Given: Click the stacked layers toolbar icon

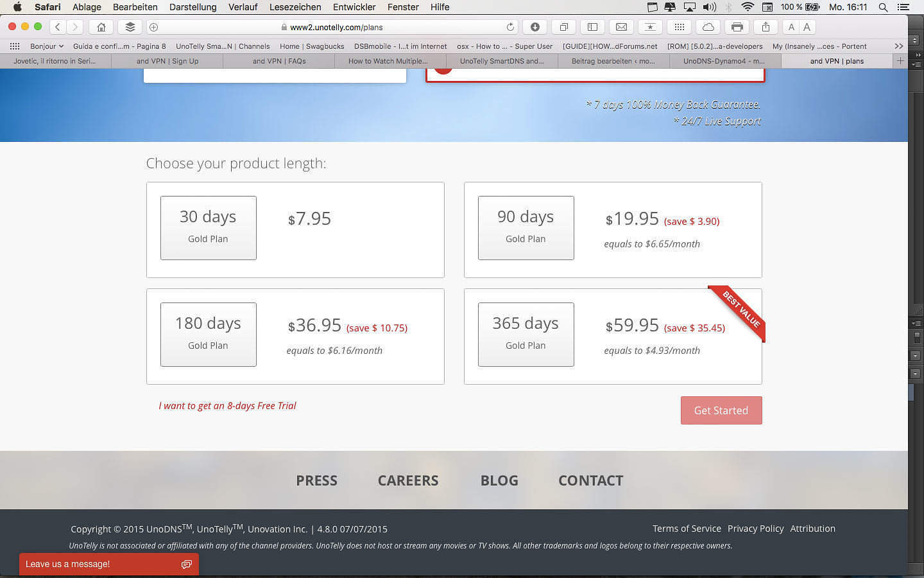Looking at the screenshot, I should coord(130,27).
